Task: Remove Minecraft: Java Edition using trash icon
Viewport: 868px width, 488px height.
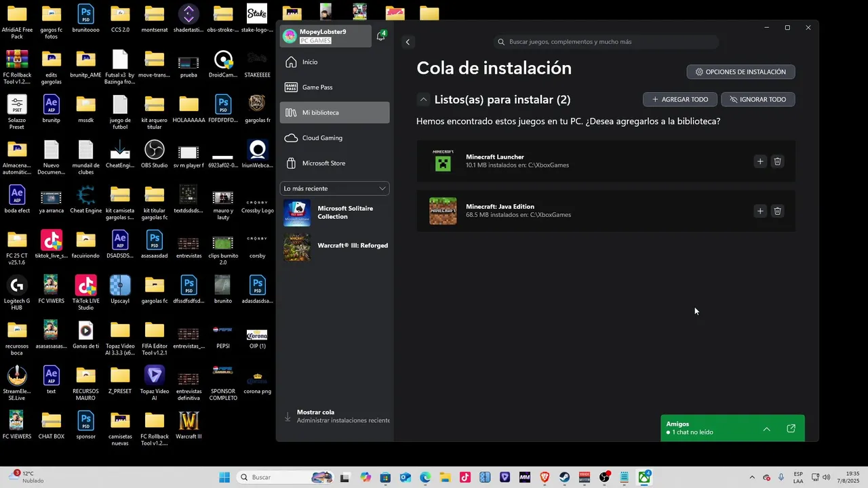Action: (x=778, y=211)
